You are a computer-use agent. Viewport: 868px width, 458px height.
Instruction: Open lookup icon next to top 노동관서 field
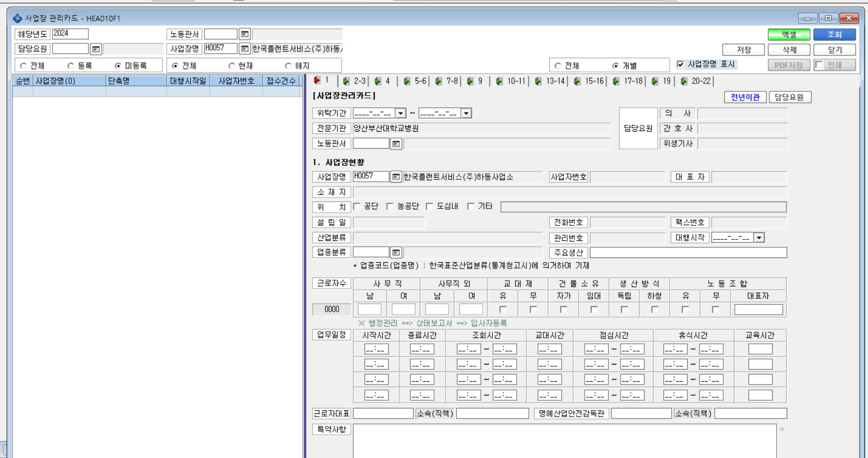click(245, 34)
